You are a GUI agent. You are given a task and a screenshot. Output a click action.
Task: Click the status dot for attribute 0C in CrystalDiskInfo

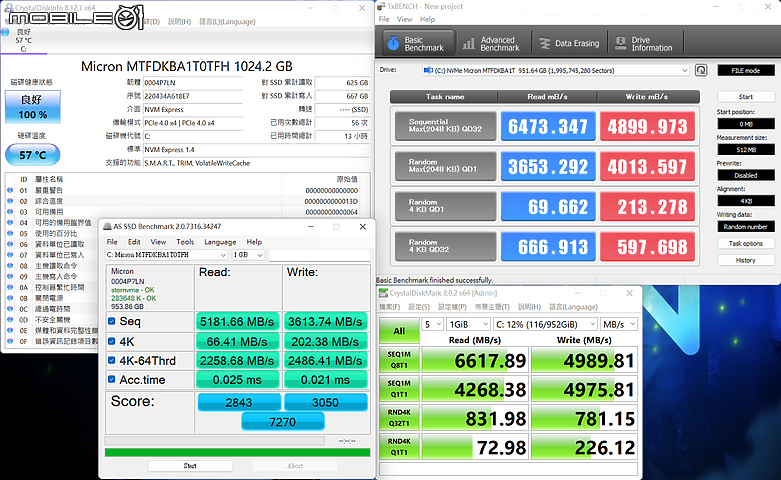(10, 309)
